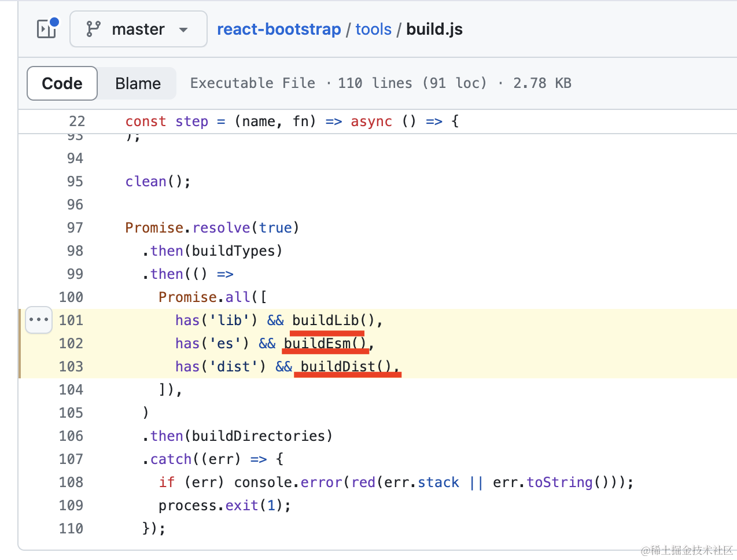Select line number 96

click(75, 205)
